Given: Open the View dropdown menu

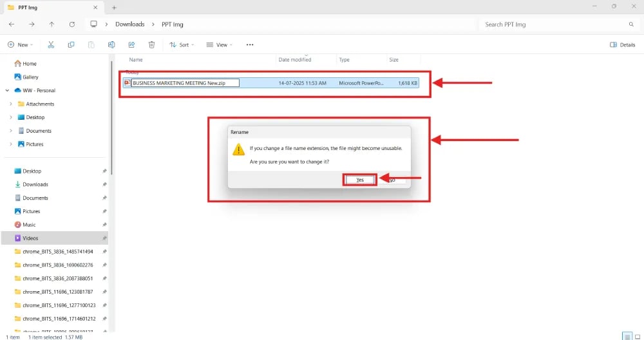Looking at the screenshot, I should pyautogui.click(x=220, y=44).
